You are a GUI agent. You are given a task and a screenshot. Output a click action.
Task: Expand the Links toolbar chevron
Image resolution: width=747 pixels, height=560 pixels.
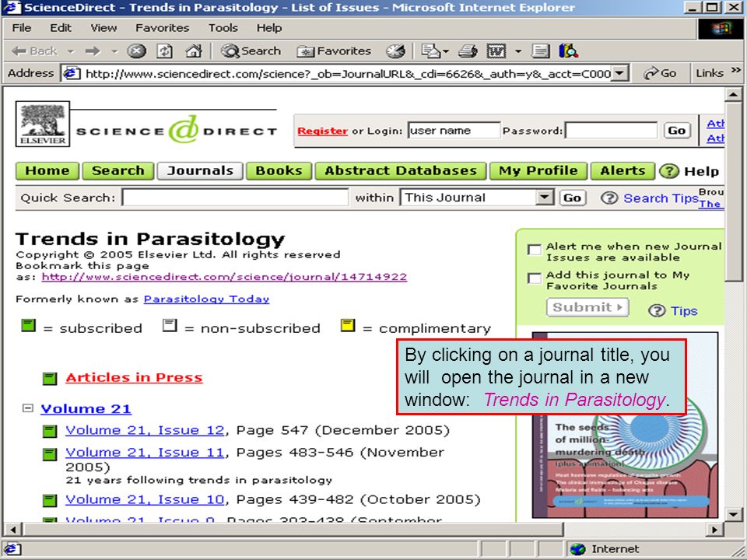pos(737,71)
